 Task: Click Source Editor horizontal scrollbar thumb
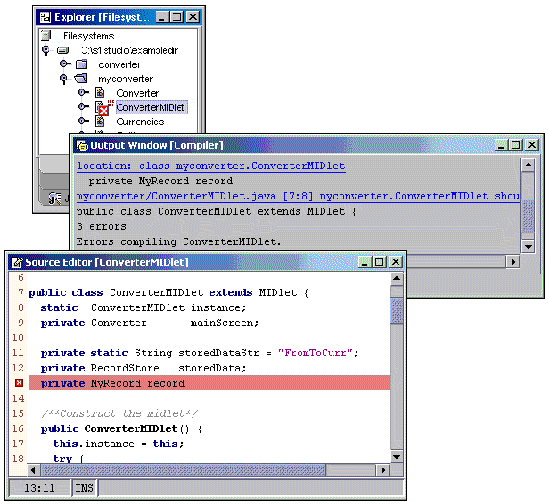point(183,470)
